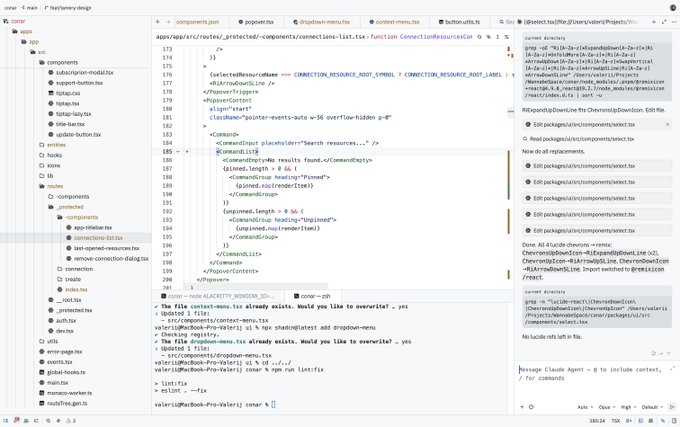The height and width of the screenshot is (427, 680).
Task: Open the Opus model dropdown
Action: (607, 407)
